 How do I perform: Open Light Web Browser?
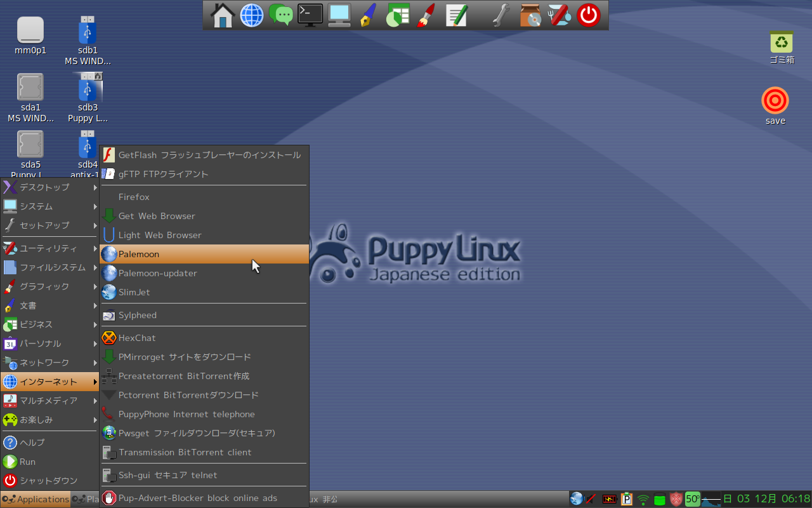[x=204, y=235]
